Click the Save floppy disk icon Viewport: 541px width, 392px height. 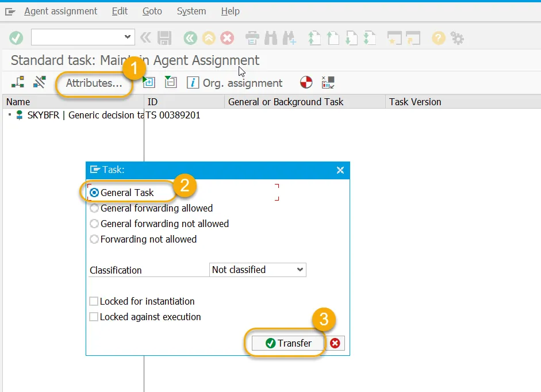point(164,38)
